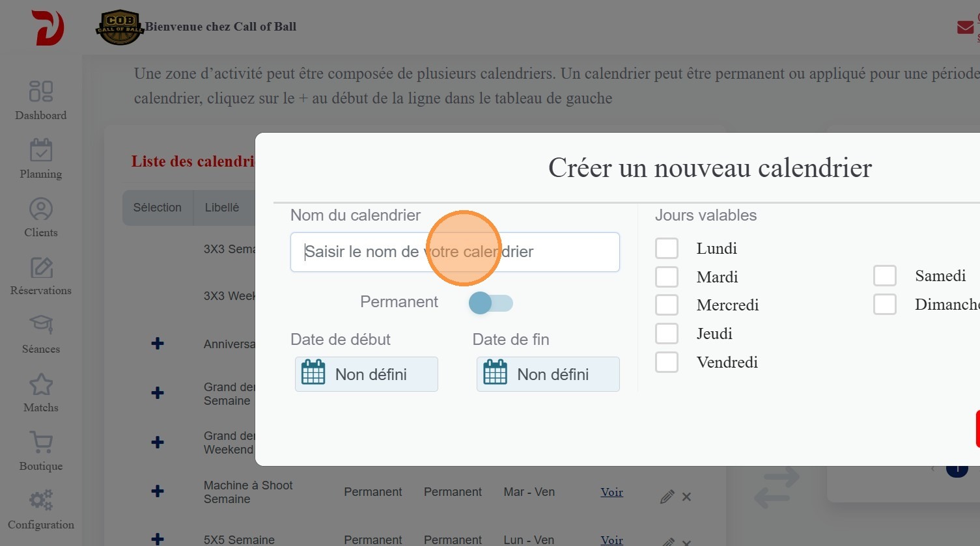The width and height of the screenshot is (980, 546).
Task: Open the Boutique cart icon
Action: tap(40, 443)
